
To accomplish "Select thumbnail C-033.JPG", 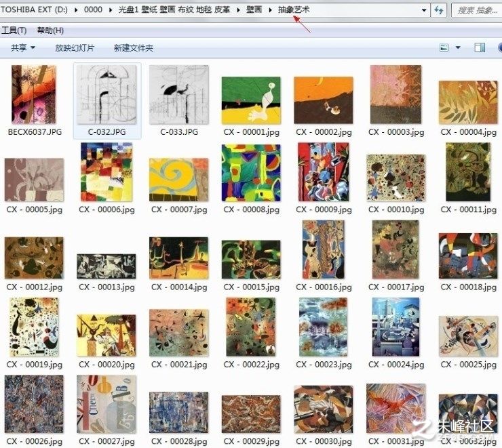I will [x=179, y=95].
